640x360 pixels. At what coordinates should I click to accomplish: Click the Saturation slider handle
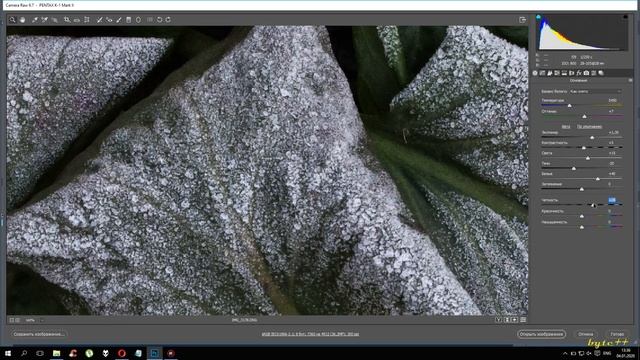pos(582,227)
